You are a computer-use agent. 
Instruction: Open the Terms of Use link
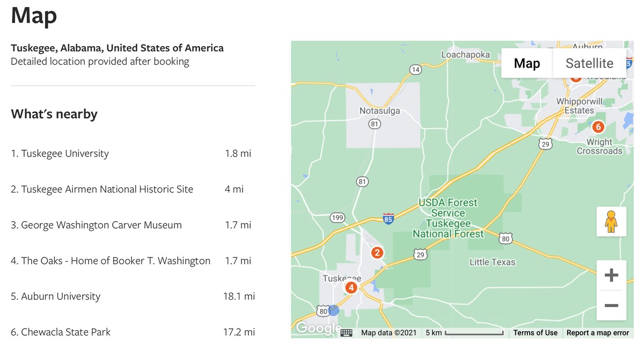tap(535, 332)
